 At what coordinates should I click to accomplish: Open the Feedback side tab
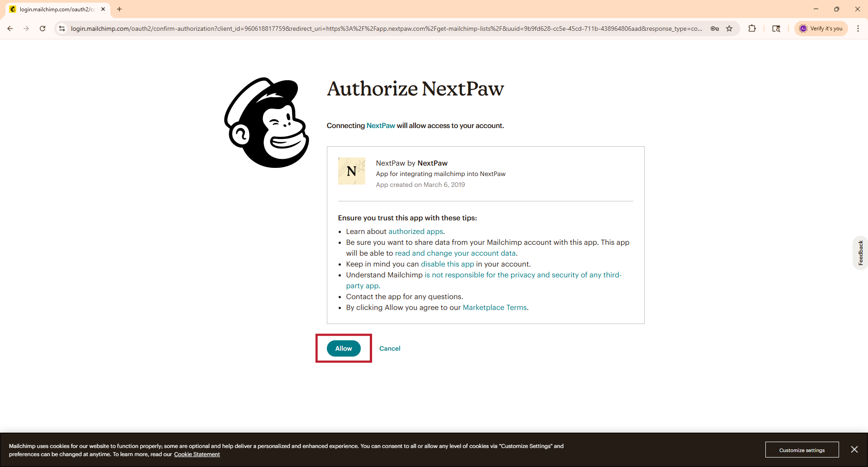pyautogui.click(x=860, y=253)
